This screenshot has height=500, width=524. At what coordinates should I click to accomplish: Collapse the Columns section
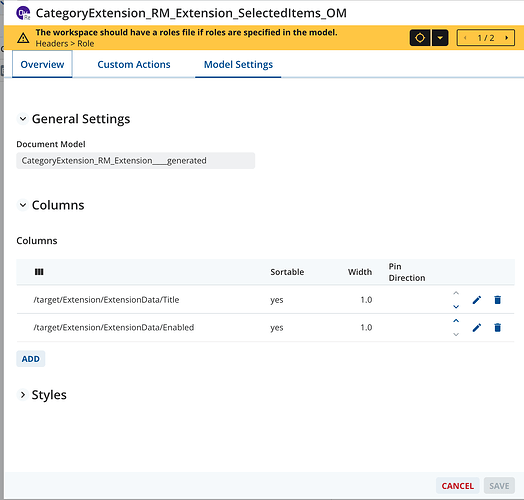point(23,205)
